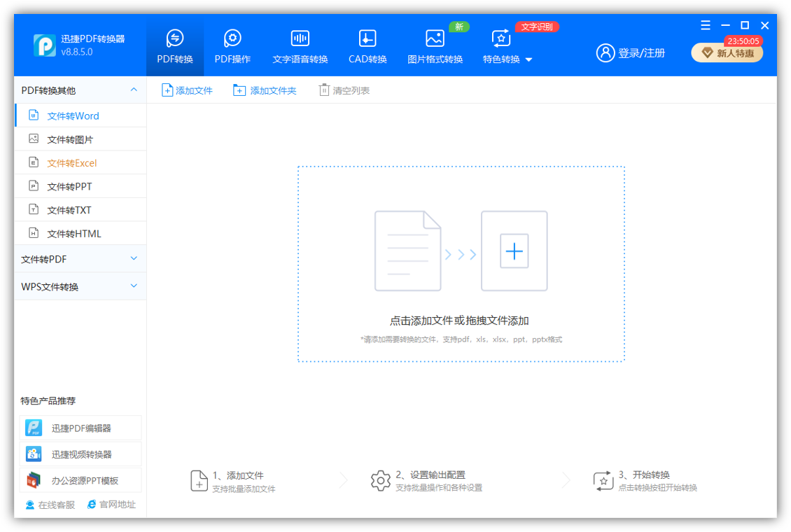
Task: Open the 特色转换 tab
Action: tap(501, 46)
